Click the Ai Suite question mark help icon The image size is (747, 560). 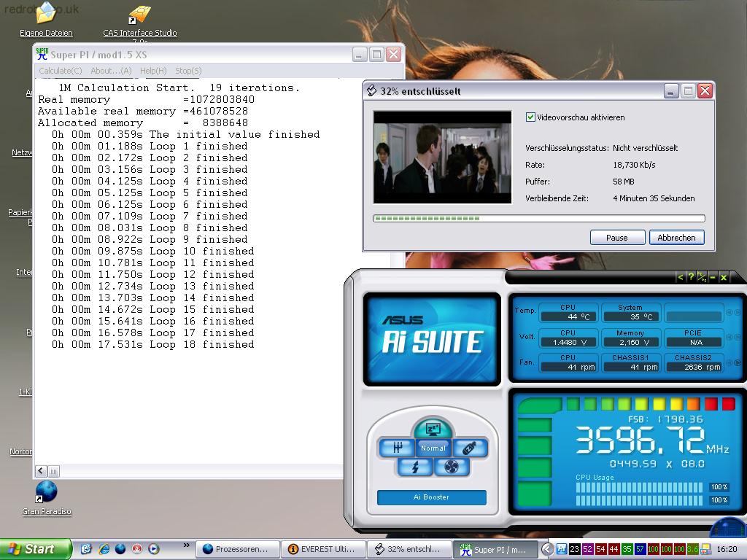point(691,276)
